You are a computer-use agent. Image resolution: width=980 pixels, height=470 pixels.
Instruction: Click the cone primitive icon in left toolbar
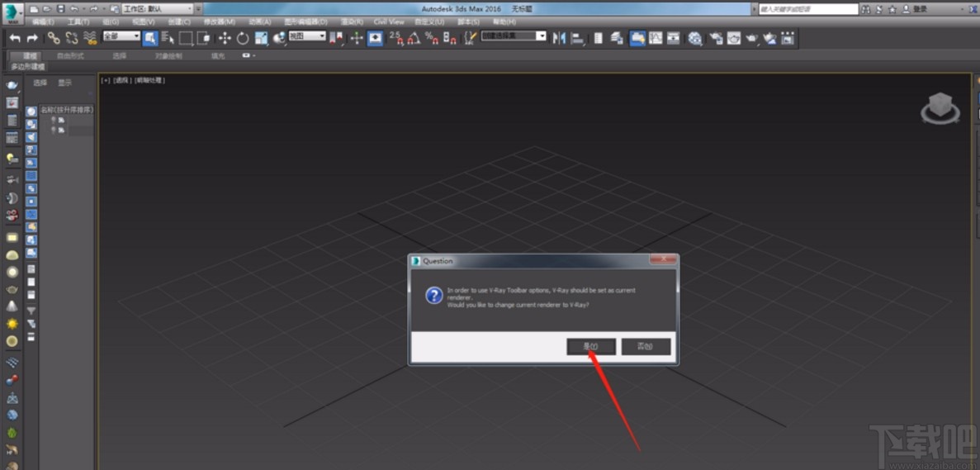coord(12,306)
